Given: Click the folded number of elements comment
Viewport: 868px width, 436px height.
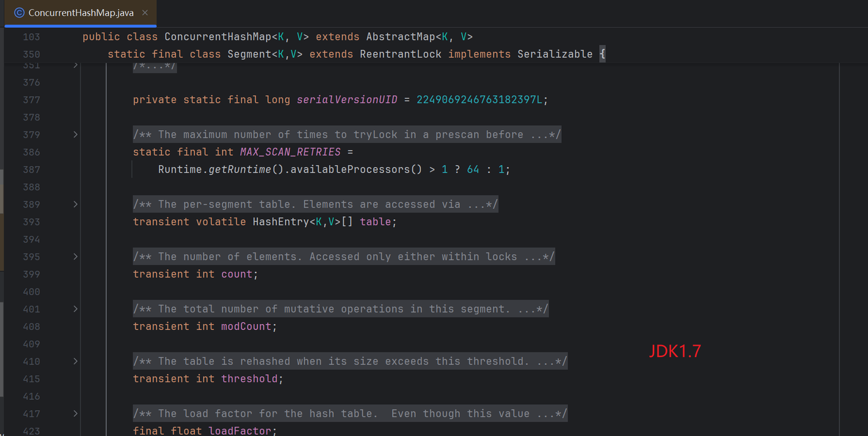Looking at the screenshot, I should coord(344,257).
